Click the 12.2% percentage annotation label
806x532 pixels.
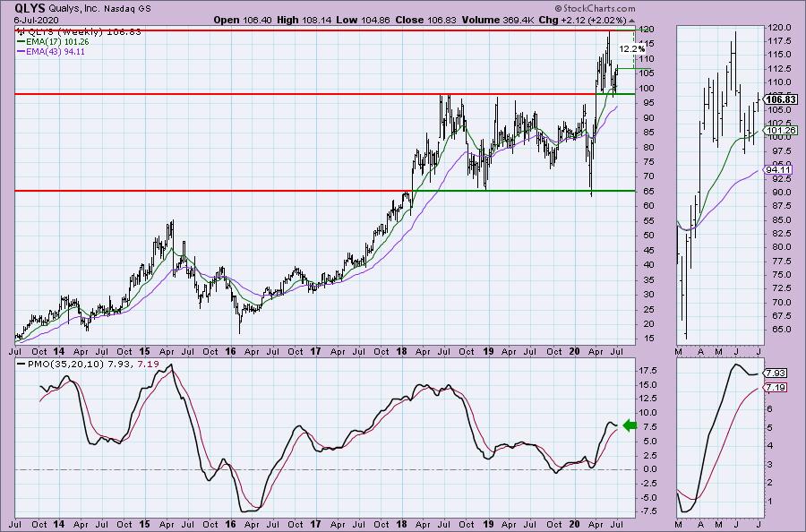click(x=631, y=49)
